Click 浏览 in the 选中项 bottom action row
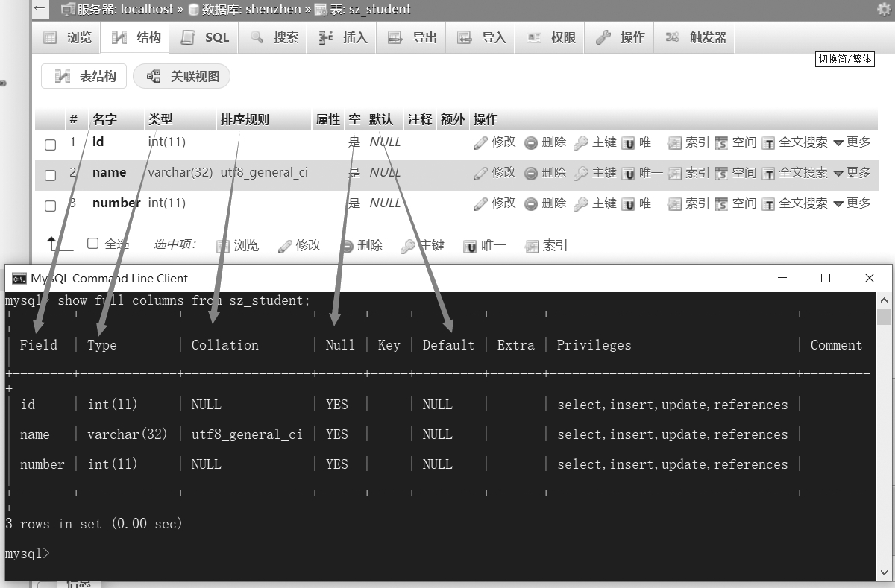The image size is (895, 588). click(x=237, y=245)
